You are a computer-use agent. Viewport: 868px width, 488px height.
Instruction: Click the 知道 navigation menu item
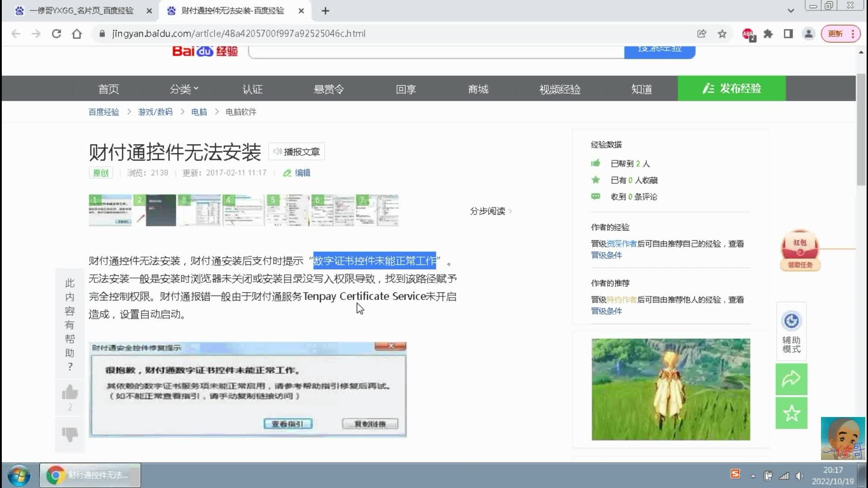point(641,89)
